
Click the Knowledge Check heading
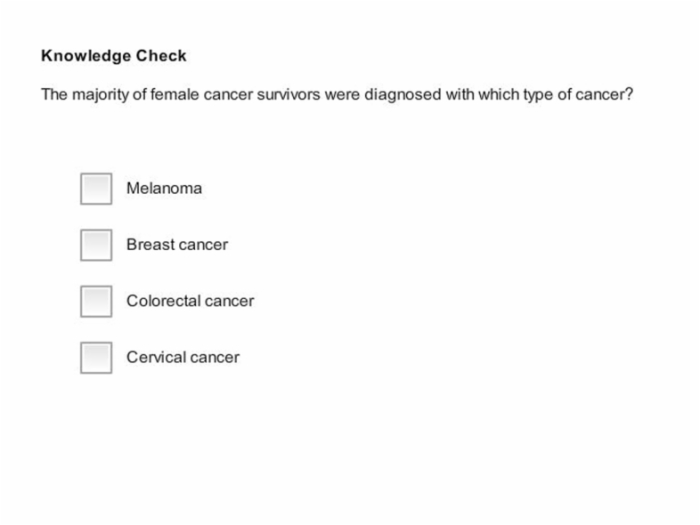pyautogui.click(x=114, y=56)
